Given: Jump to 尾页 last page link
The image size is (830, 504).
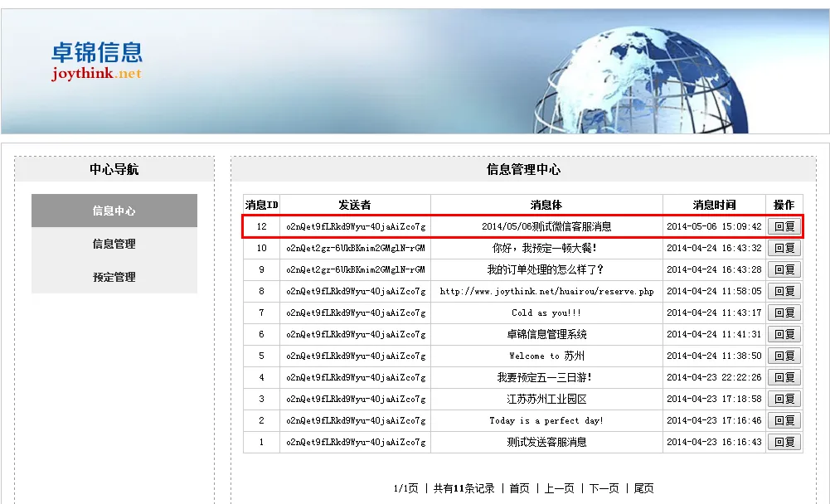Looking at the screenshot, I should 643,488.
